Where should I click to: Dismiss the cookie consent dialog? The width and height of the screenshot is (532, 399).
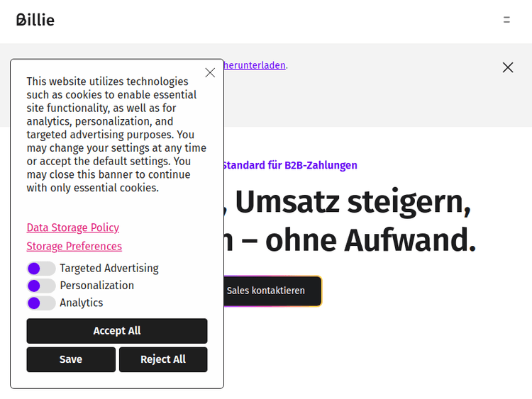coord(210,72)
